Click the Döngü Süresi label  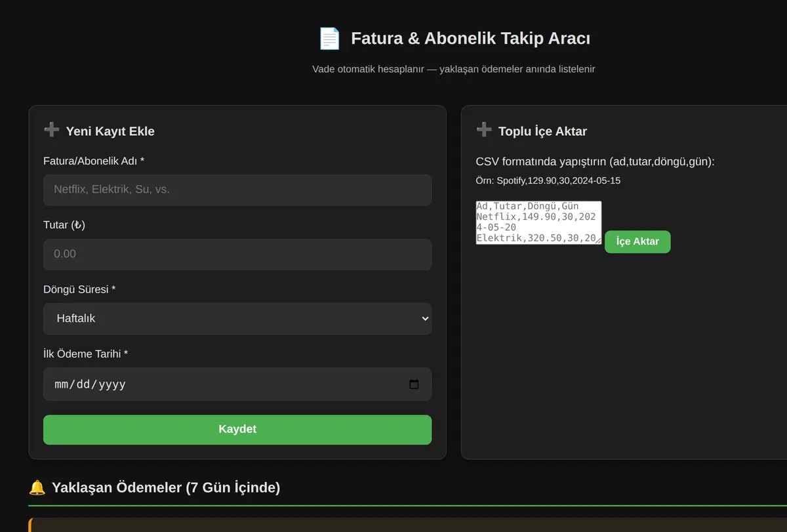pos(79,289)
